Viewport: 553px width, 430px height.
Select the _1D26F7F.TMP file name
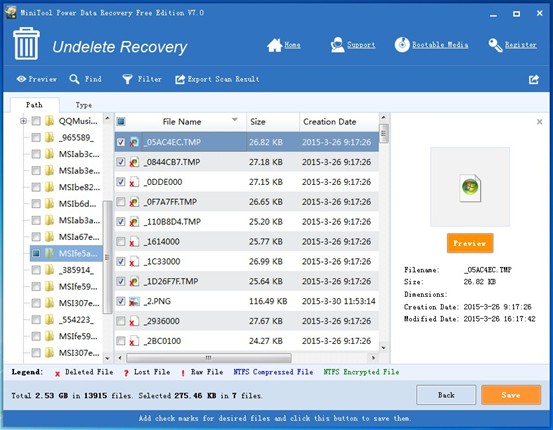pyautogui.click(x=171, y=281)
